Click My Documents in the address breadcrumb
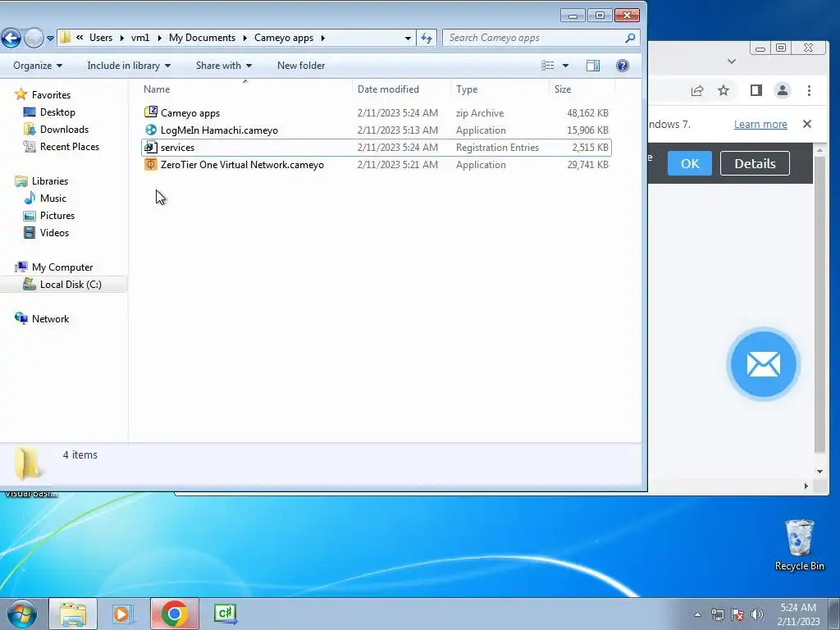 point(202,38)
